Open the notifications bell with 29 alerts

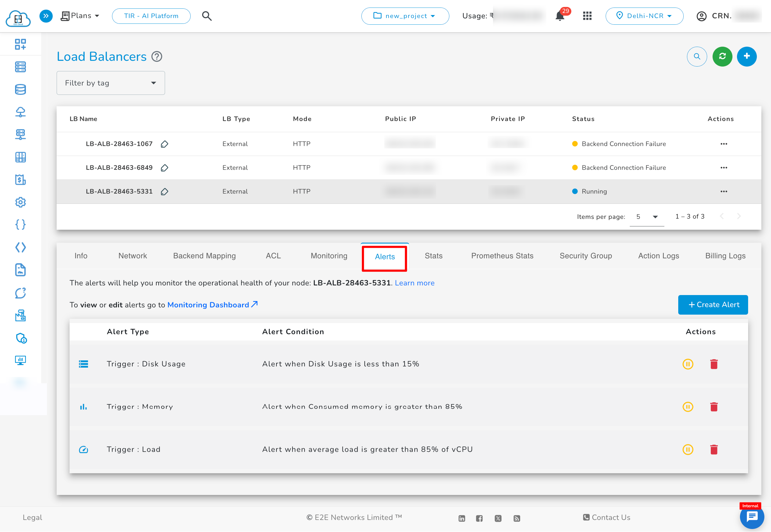tap(560, 16)
